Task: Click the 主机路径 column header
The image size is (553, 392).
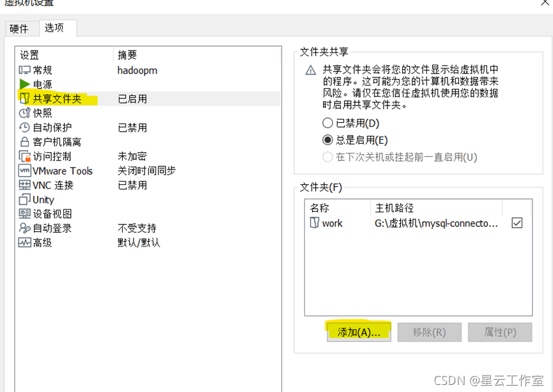Action: tap(436, 208)
